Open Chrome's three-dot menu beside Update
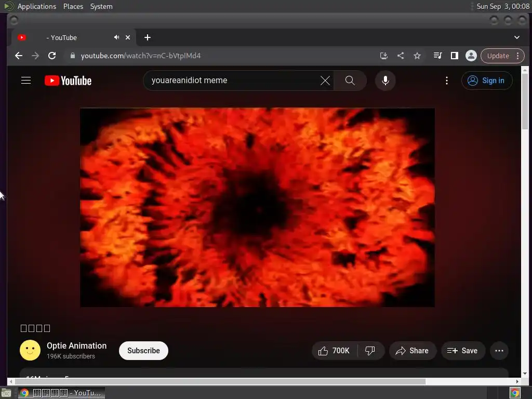Screen dimensions: 532x399 click(518, 56)
